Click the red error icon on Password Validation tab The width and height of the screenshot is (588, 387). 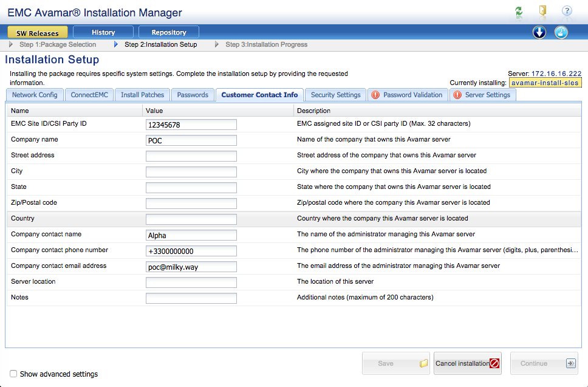click(375, 95)
